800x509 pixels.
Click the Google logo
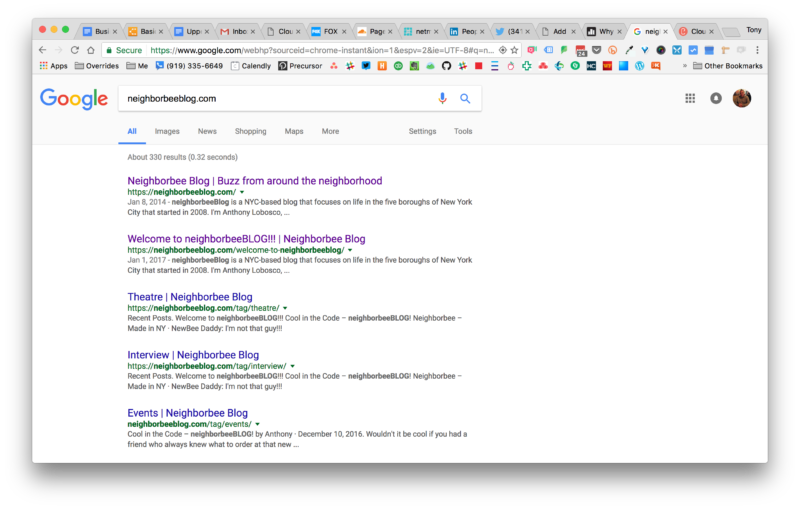(74, 98)
